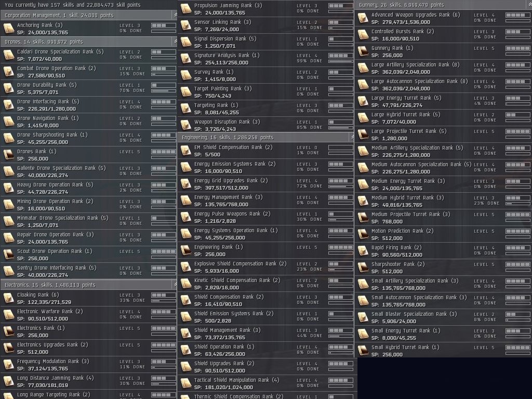Click the Propulsion Jamming book icon
This screenshot has height=399, width=532.
(x=185, y=9)
